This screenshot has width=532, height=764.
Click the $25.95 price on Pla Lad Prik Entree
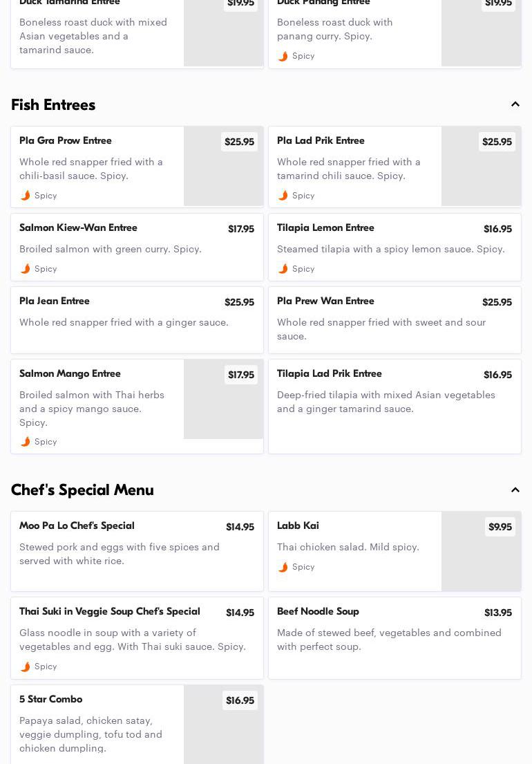pos(497,142)
